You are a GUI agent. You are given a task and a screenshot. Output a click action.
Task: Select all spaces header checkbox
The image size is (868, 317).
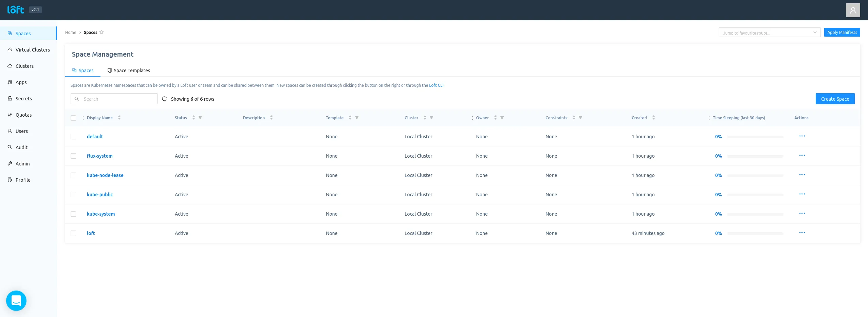[x=73, y=118]
